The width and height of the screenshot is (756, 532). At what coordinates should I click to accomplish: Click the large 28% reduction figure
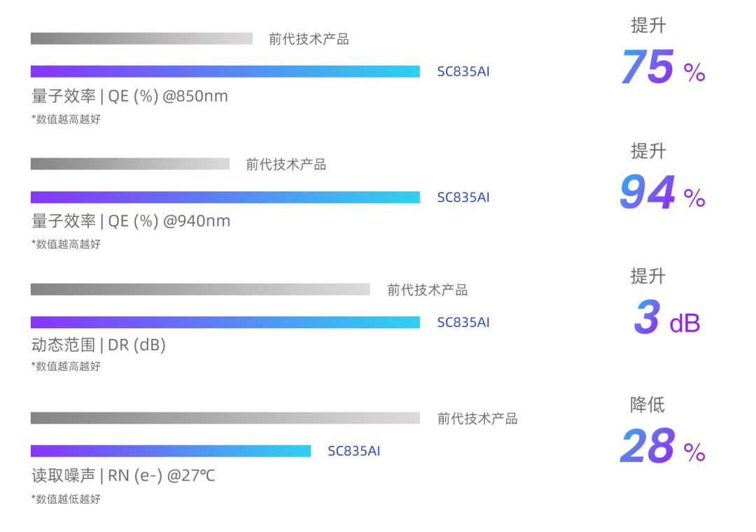pyautogui.click(x=662, y=448)
